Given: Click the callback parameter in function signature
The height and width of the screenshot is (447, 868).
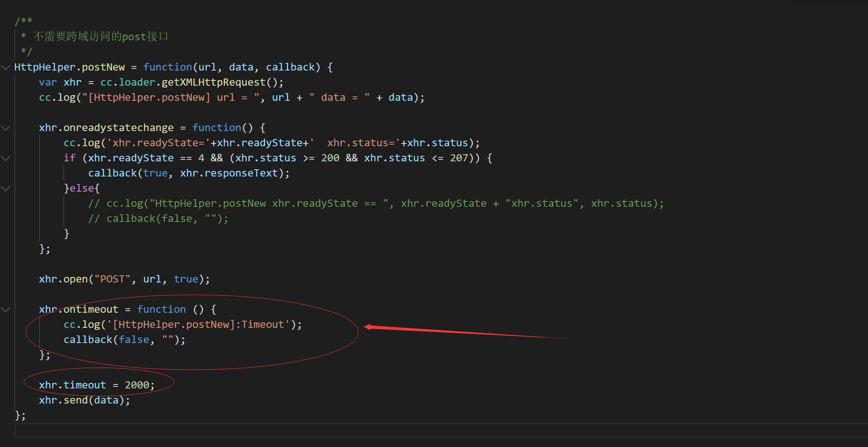Looking at the screenshot, I should coord(290,67).
